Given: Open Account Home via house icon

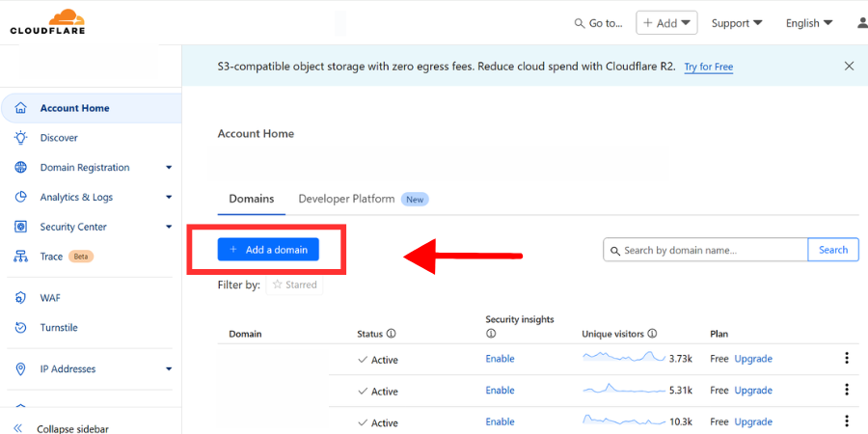Looking at the screenshot, I should [20, 108].
